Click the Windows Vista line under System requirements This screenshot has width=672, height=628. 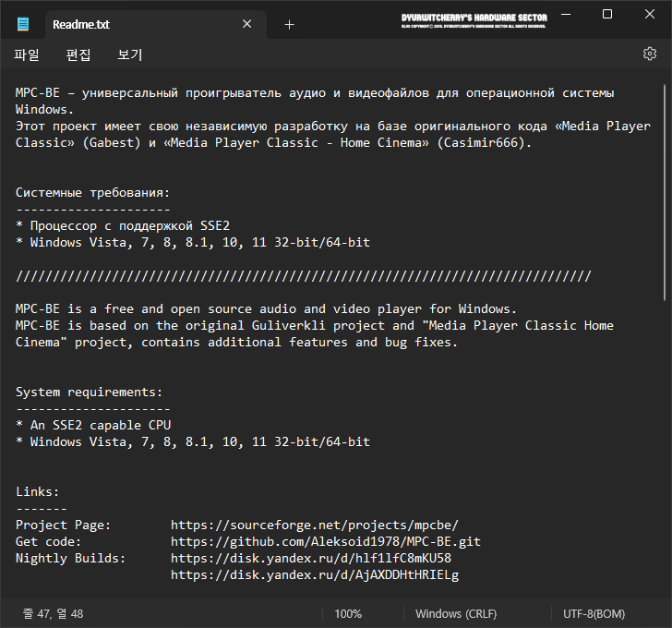pos(192,442)
